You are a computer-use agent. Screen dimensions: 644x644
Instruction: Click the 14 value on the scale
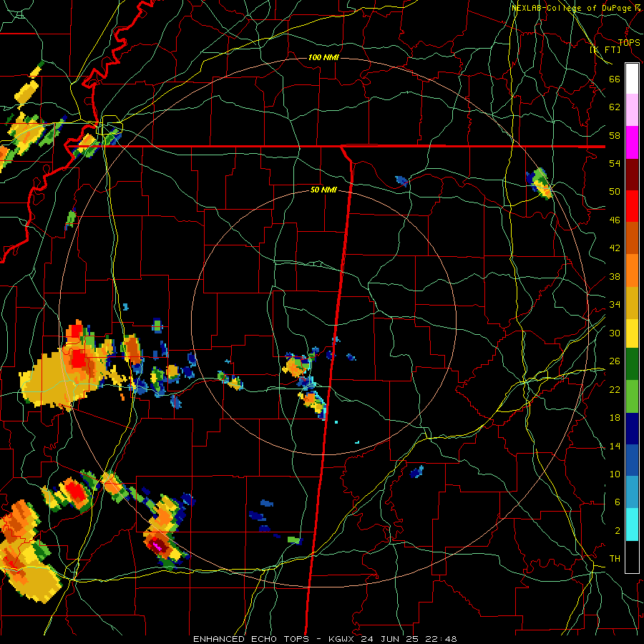(x=615, y=446)
